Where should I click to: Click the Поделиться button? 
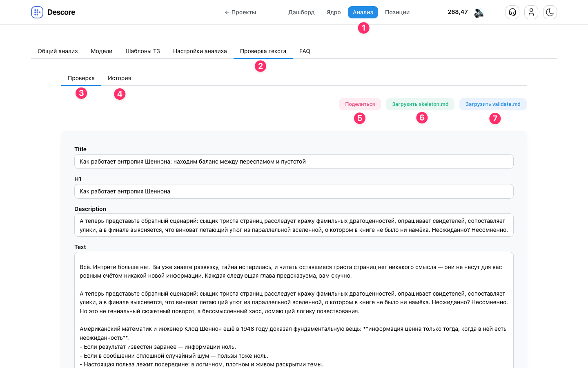[x=360, y=104]
